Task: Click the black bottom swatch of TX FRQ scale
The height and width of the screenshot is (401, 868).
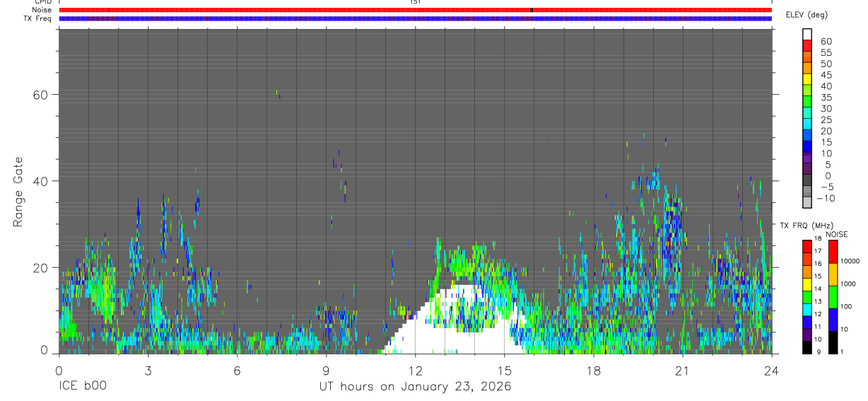Action: tap(807, 347)
